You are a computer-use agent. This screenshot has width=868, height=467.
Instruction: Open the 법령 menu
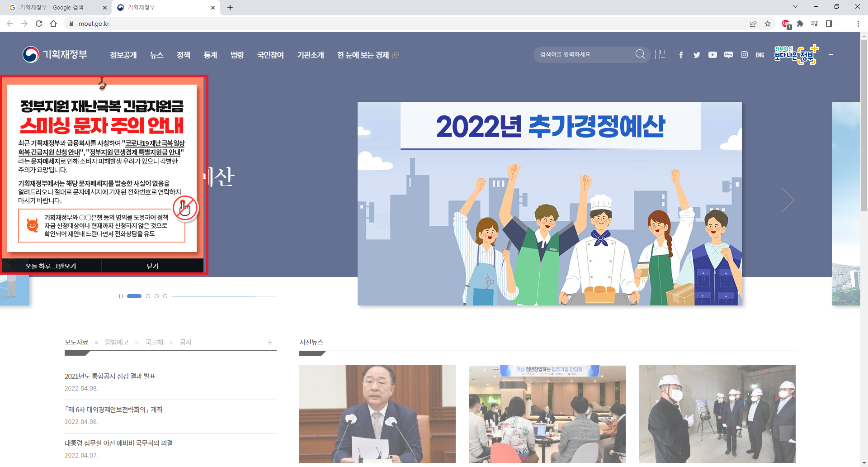point(237,55)
